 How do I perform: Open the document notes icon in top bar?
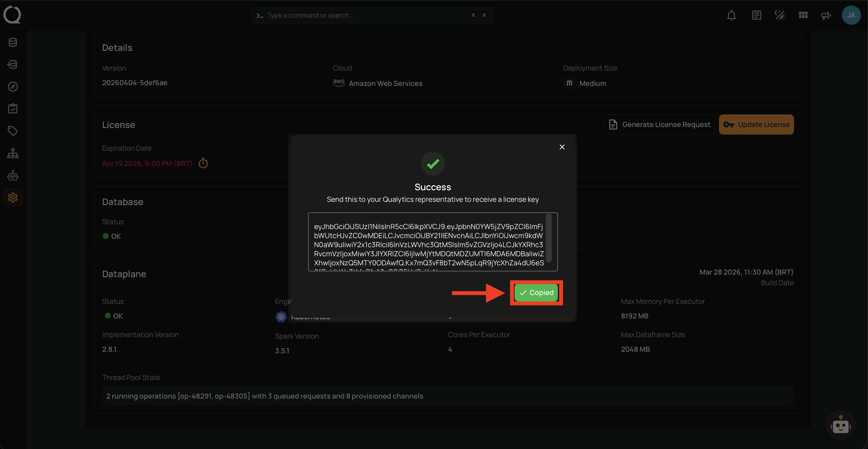pos(756,15)
